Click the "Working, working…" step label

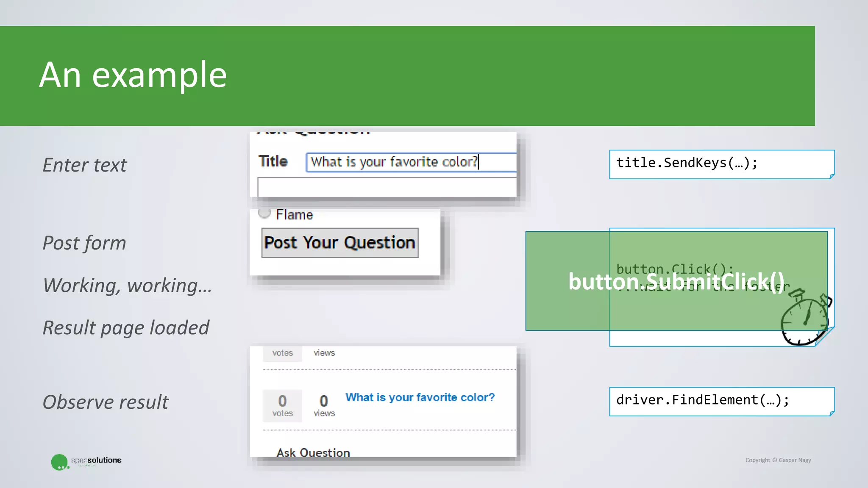tap(127, 286)
